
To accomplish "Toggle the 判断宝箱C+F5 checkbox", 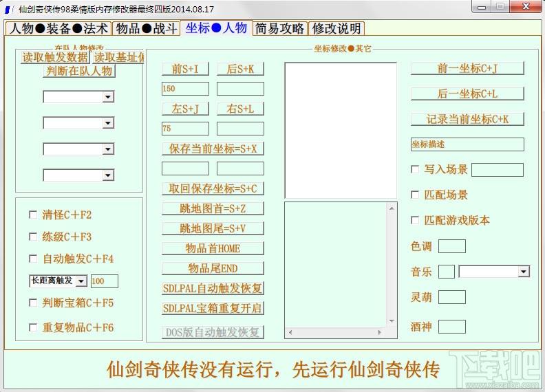I will [x=33, y=303].
